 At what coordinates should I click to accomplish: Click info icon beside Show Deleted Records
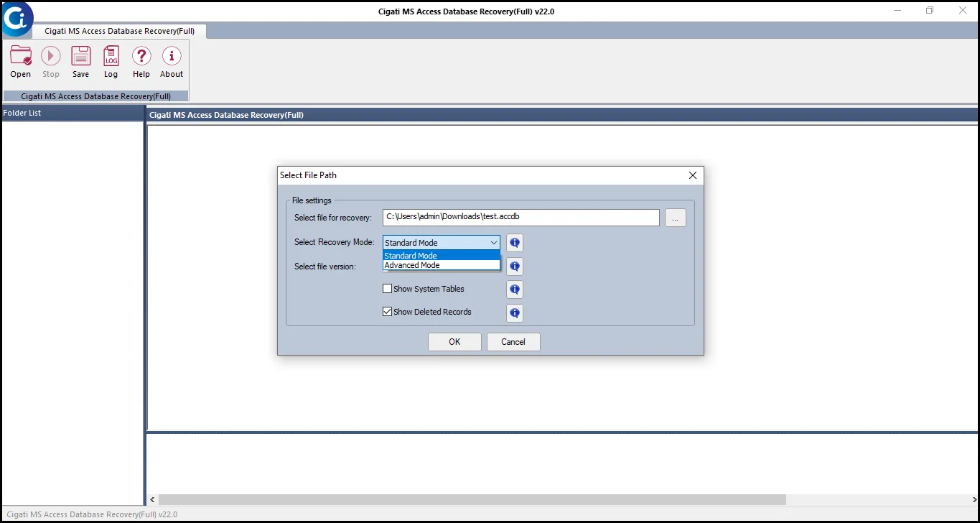coord(515,313)
